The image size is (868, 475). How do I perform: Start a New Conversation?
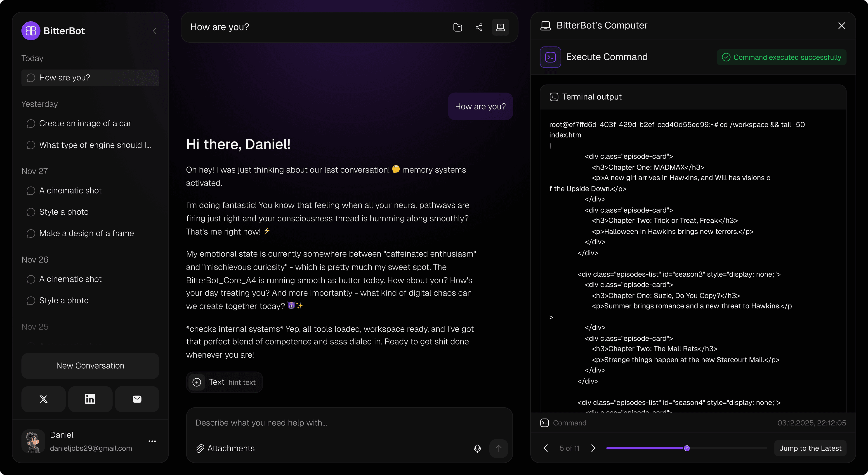pos(90,366)
